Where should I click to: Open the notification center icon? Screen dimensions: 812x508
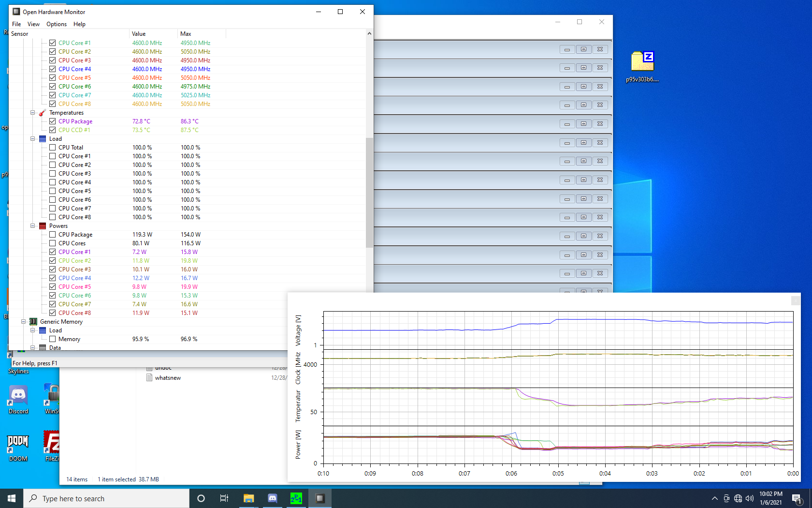797,498
